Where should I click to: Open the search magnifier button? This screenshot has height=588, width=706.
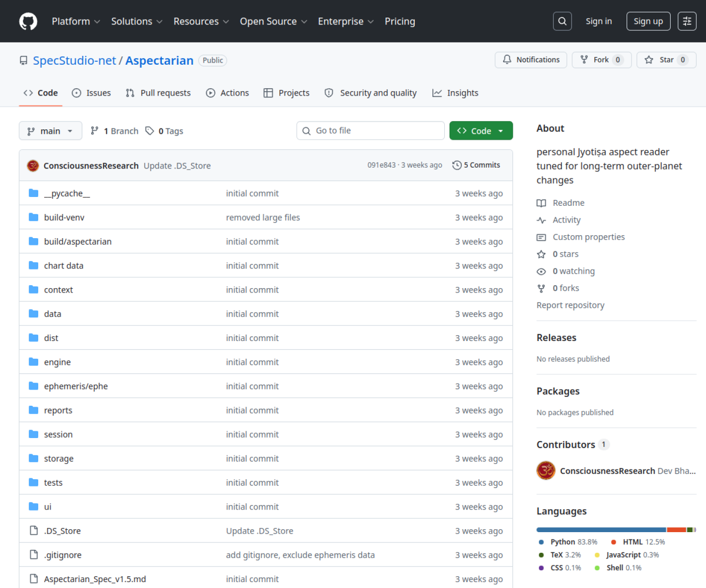[562, 21]
